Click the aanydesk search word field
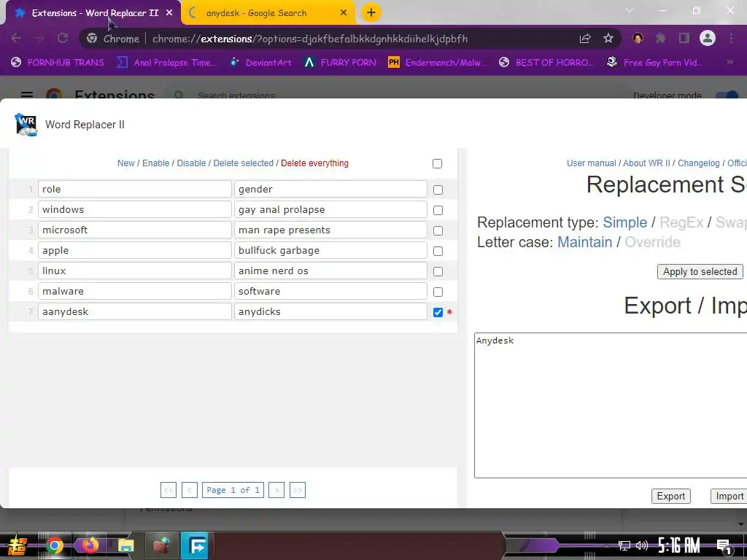The image size is (747, 560). coord(135,312)
